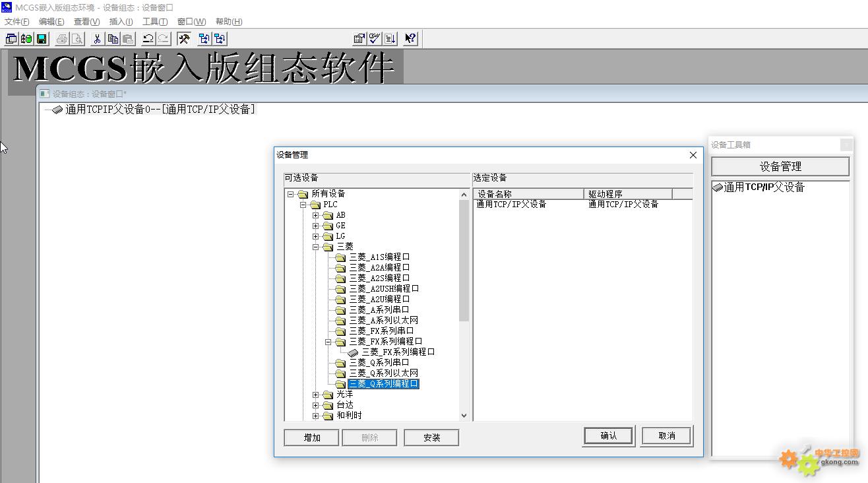Select the 三菱_Q系列编程口 tree item

coord(384,384)
